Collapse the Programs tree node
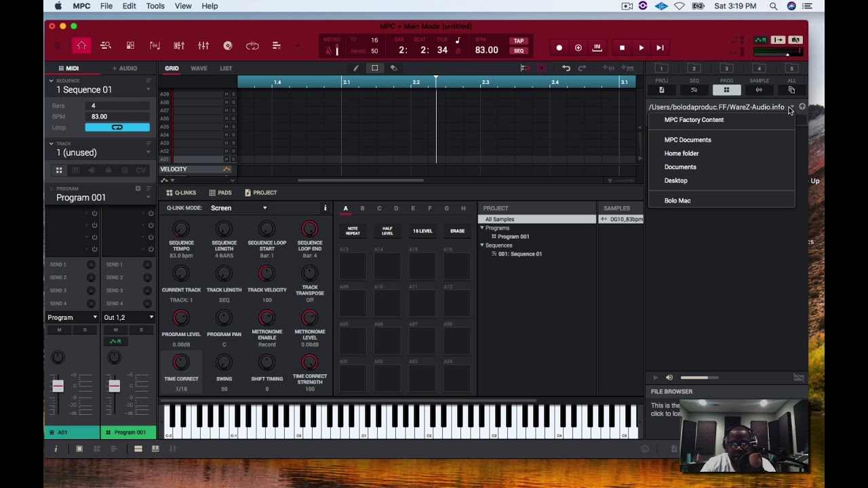 (x=482, y=228)
